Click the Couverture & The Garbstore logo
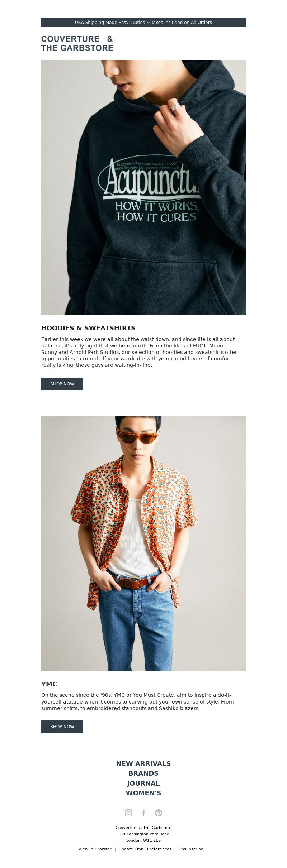The image size is (287, 868). [x=77, y=43]
